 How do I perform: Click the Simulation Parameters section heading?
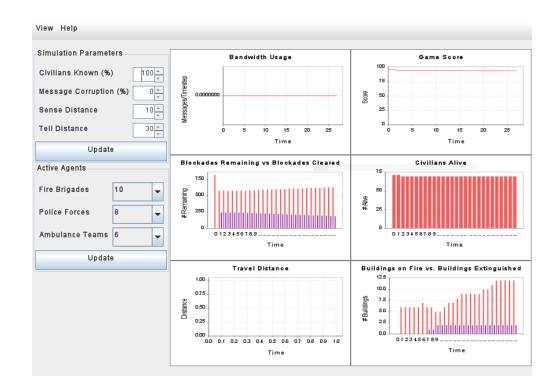tap(80, 53)
